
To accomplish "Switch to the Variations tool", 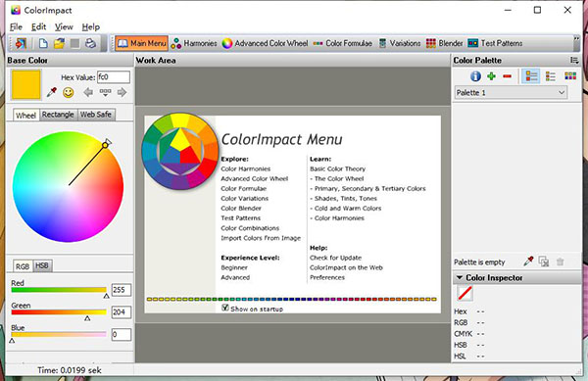I will point(400,43).
